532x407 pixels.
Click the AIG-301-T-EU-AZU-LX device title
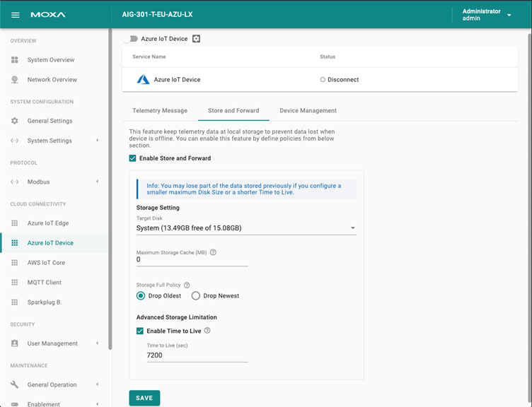pos(157,15)
